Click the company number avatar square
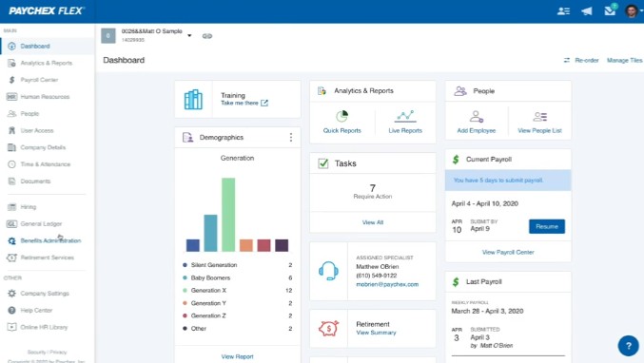The height and width of the screenshot is (363, 644). point(108,36)
